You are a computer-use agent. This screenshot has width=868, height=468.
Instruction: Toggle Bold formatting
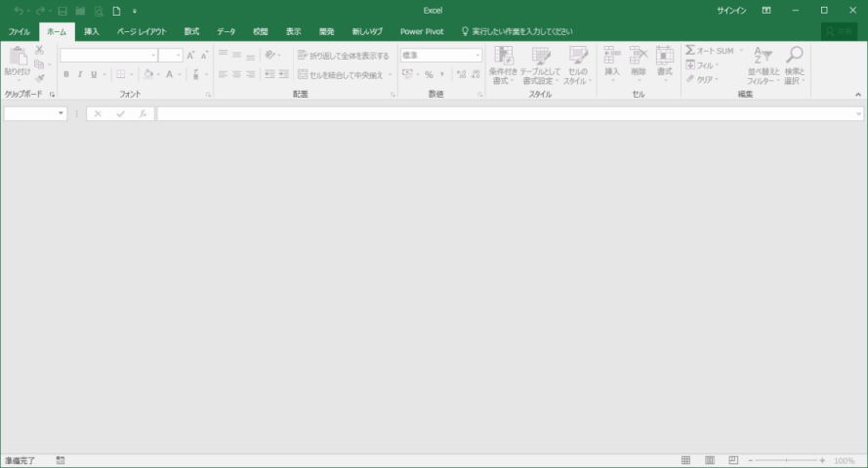coord(66,74)
